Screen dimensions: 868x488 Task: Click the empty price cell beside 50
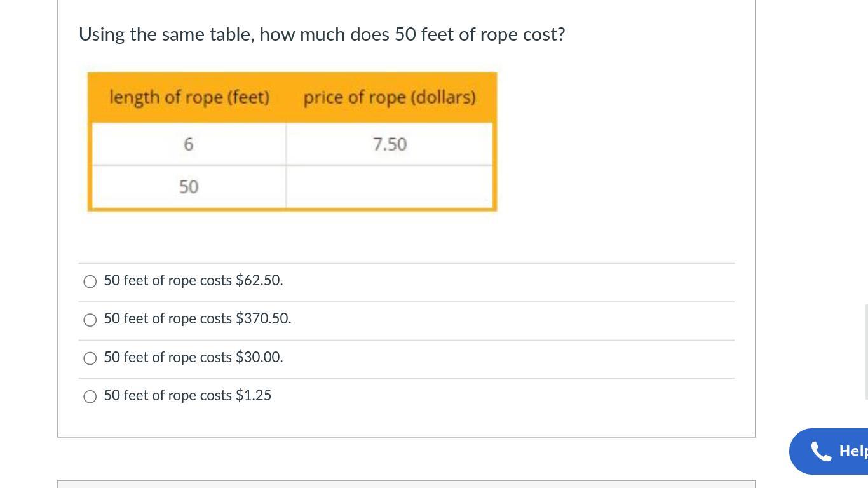tap(390, 187)
